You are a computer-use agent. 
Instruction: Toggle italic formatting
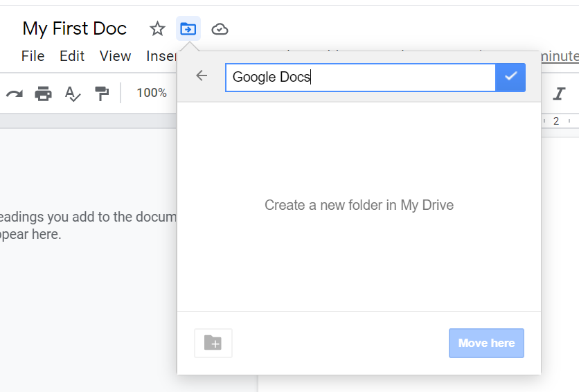(559, 93)
